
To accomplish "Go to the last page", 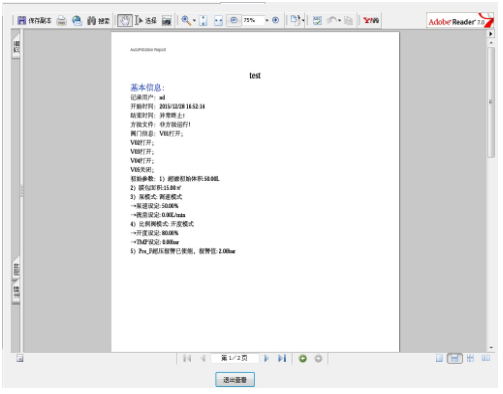I will [282, 358].
